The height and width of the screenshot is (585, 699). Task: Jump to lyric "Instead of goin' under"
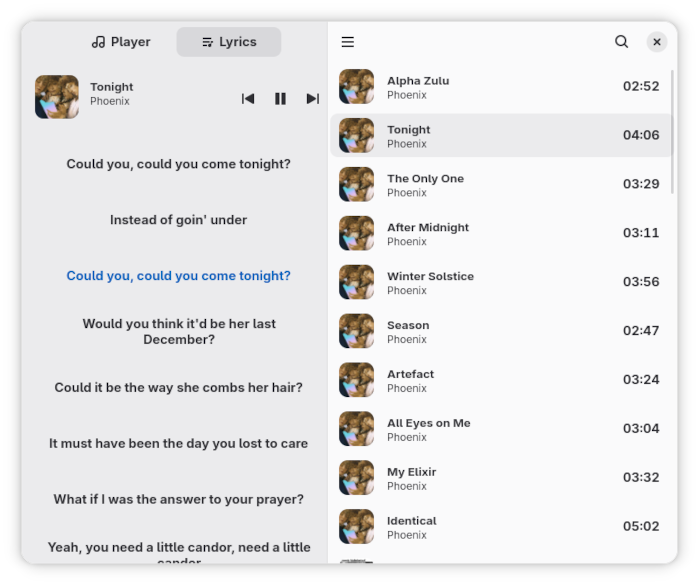point(178,220)
